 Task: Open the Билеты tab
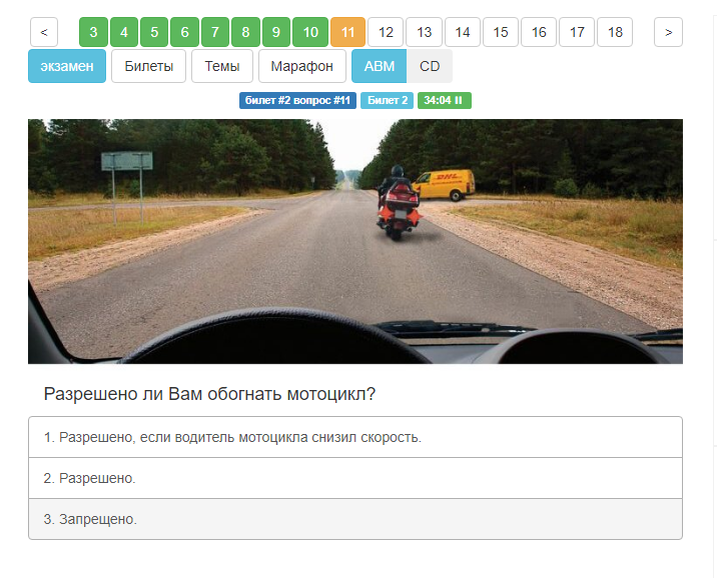pyautogui.click(x=149, y=66)
